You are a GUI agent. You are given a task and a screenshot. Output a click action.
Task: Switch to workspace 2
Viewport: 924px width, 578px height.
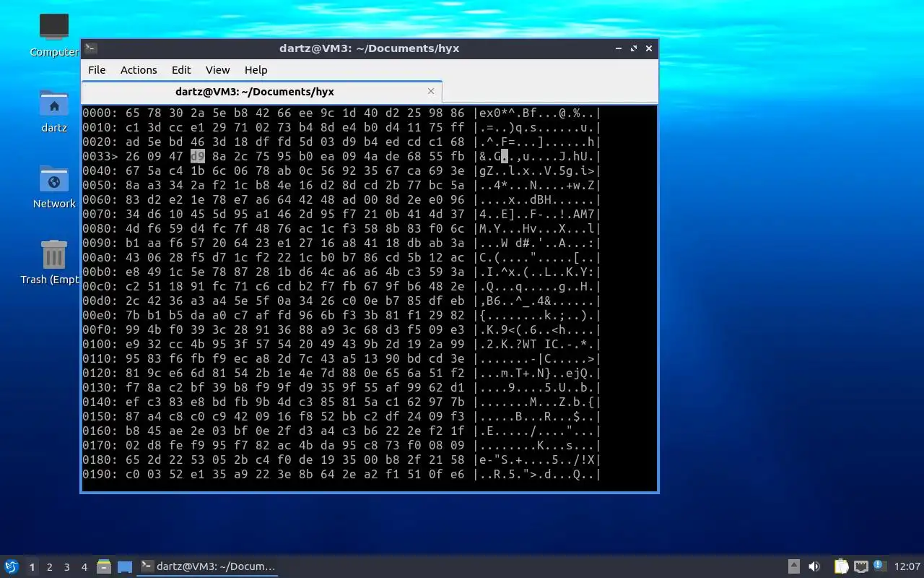tap(49, 567)
